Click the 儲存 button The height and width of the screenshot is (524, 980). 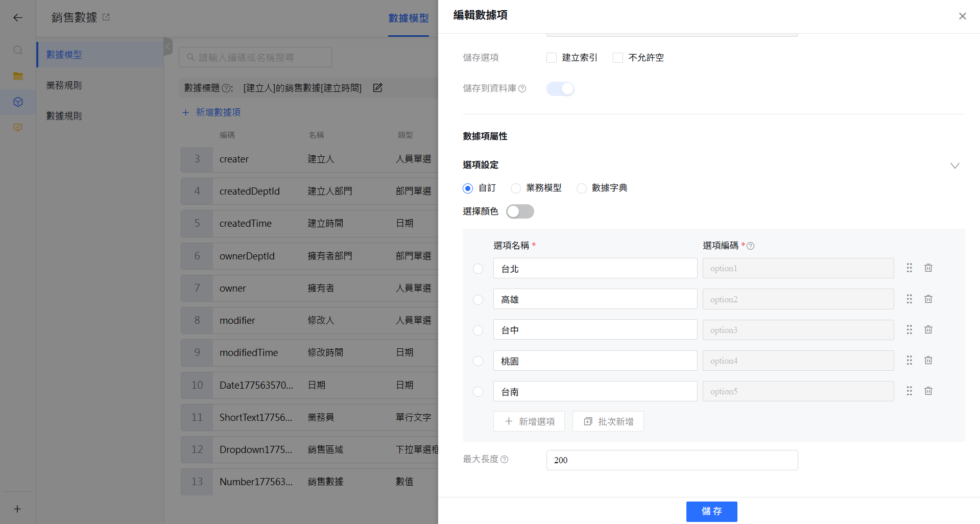point(711,511)
